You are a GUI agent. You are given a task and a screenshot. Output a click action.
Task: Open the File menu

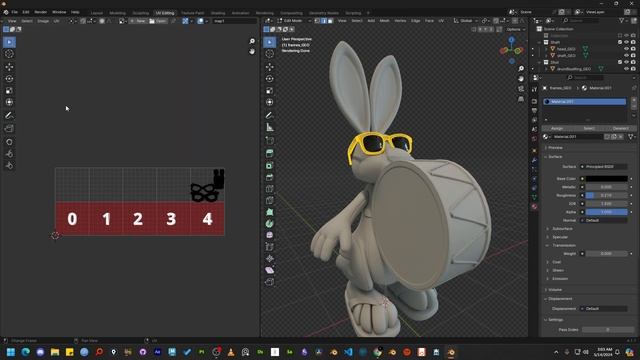click(14, 12)
